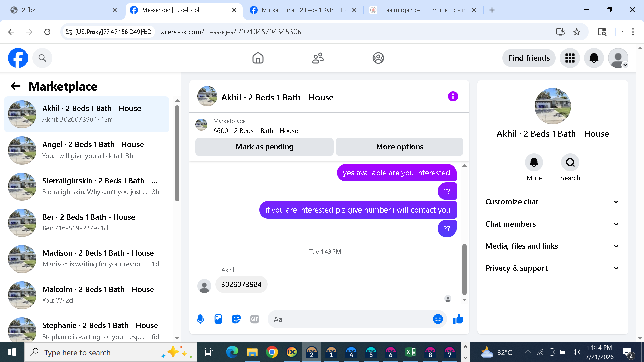Click the browser address bar URL
The height and width of the screenshot is (362, 644).
(230, 32)
